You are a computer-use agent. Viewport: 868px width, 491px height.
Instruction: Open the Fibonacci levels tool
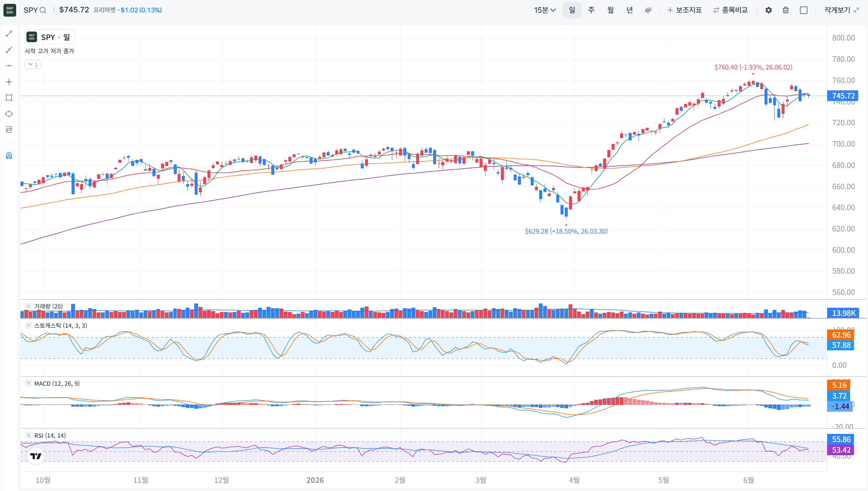click(9, 130)
